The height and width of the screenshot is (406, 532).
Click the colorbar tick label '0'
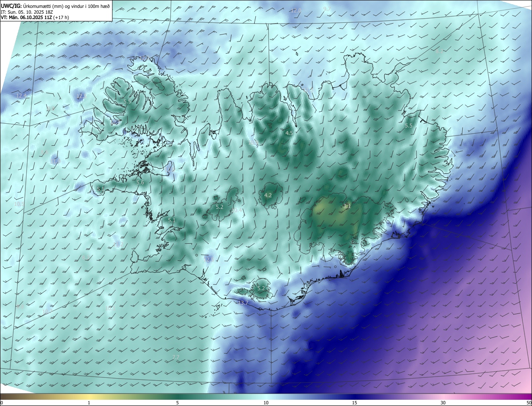pyautogui.click(x=2, y=403)
